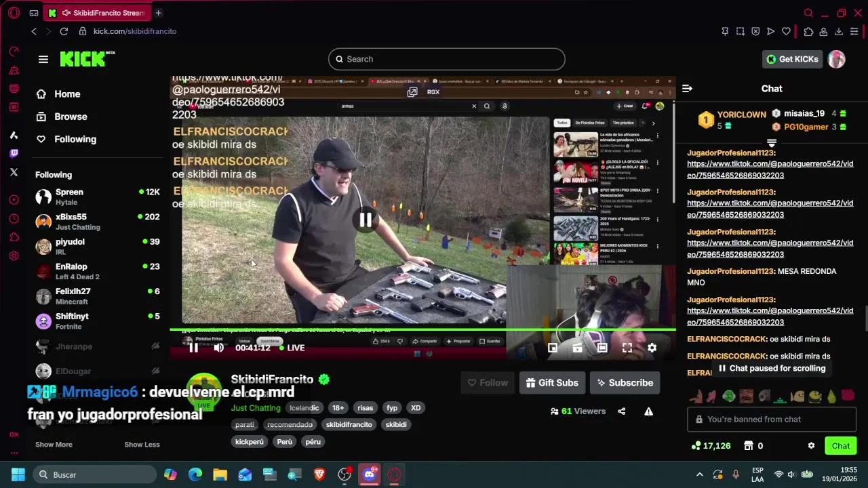
Task: Open Shiftinyt channel in Following list
Action: pyautogui.click(x=98, y=321)
